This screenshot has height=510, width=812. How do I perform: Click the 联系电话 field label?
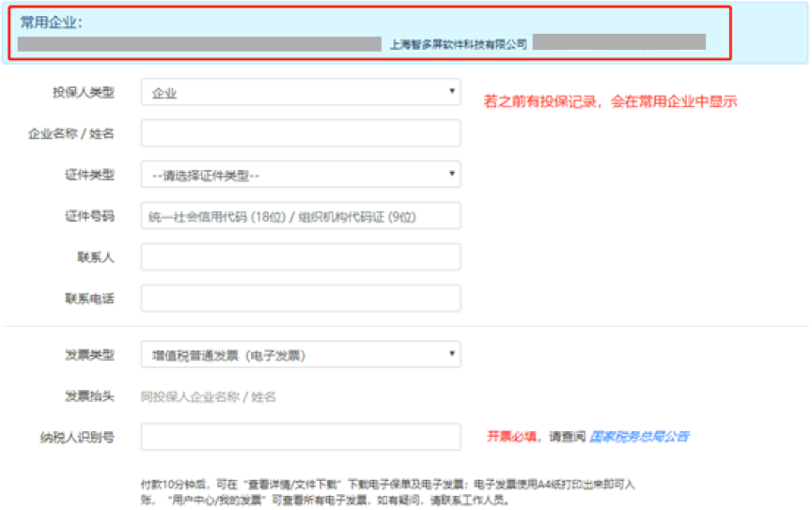[x=88, y=299]
